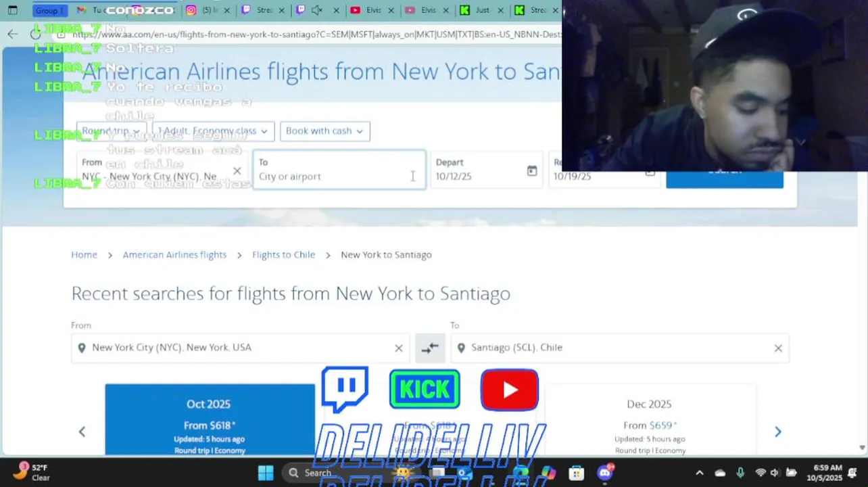Screen dimensions: 868x487
Task: Focus the To City or airport field
Action: [x=339, y=170]
